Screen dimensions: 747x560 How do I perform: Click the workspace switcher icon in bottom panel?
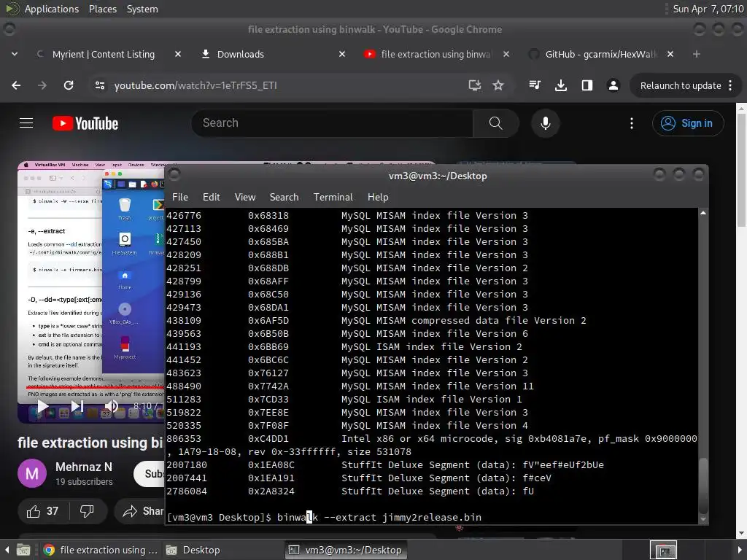663,551
